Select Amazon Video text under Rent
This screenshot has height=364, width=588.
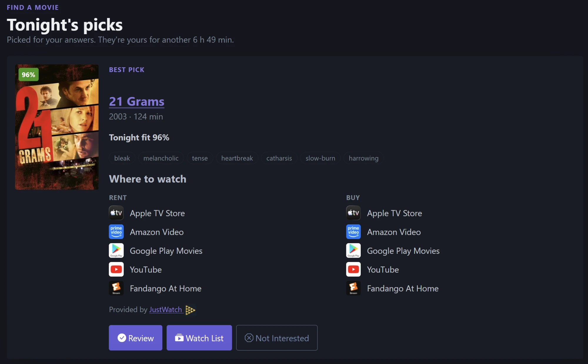pyautogui.click(x=157, y=232)
